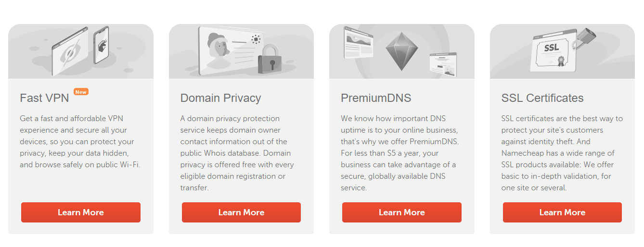
Task: Click Learn More under PremiumDNS
Action: click(402, 212)
